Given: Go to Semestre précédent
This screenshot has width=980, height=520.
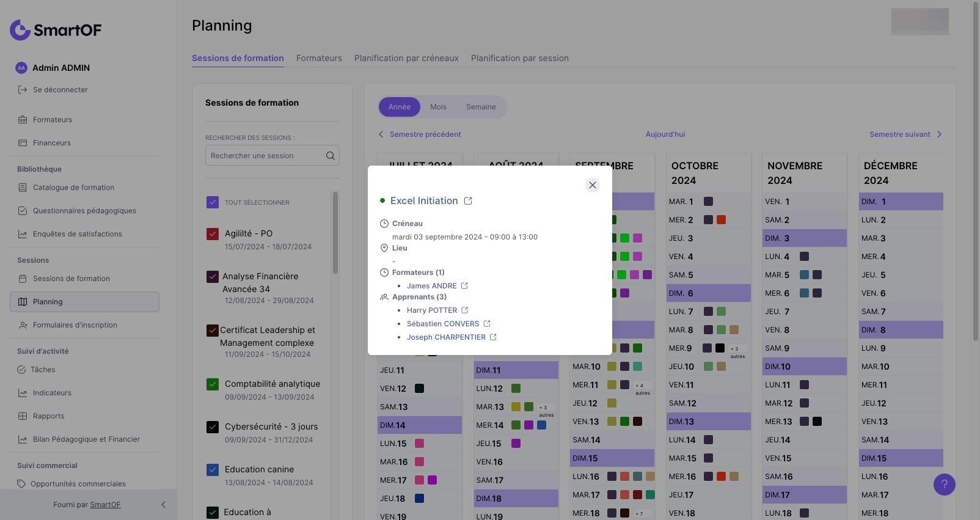Looking at the screenshot, I should (420, 134).
